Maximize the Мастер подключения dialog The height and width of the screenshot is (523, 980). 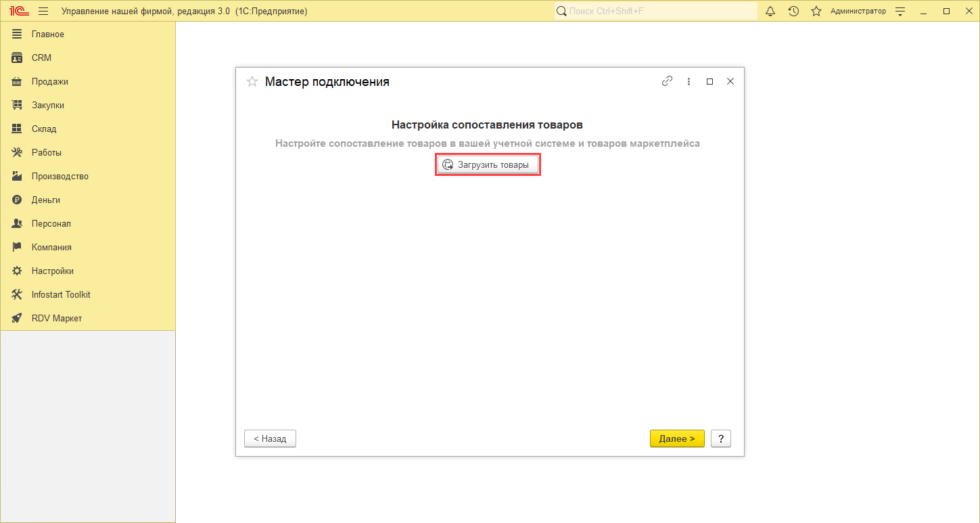(x=709, y=81)
